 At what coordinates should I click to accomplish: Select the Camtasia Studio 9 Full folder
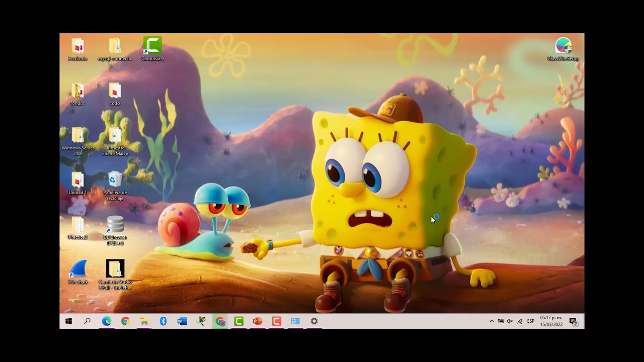[115, 275]
